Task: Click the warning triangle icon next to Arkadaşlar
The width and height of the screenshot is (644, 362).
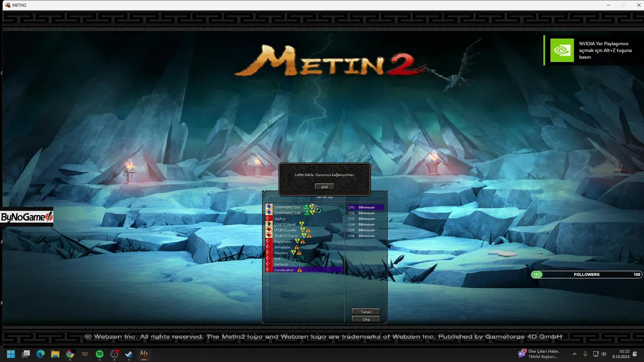Action: (297, 247)
